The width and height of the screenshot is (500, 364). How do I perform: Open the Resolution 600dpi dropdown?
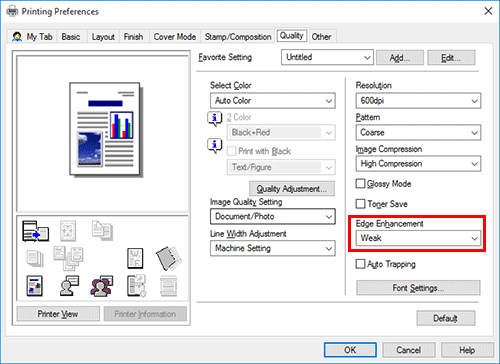point(418,100)
